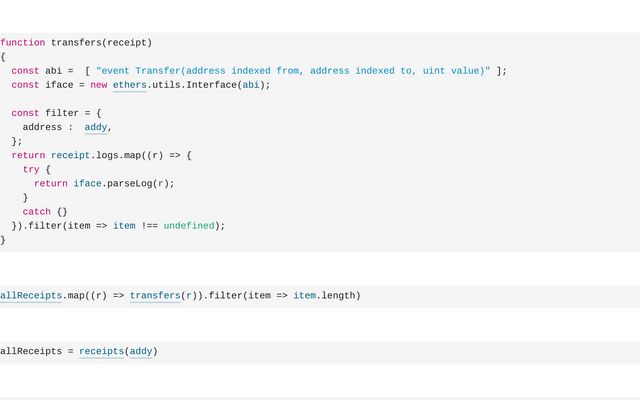Click "Interface" in ethers.utils.Interface
640x400 pixels.
[211, 85]
